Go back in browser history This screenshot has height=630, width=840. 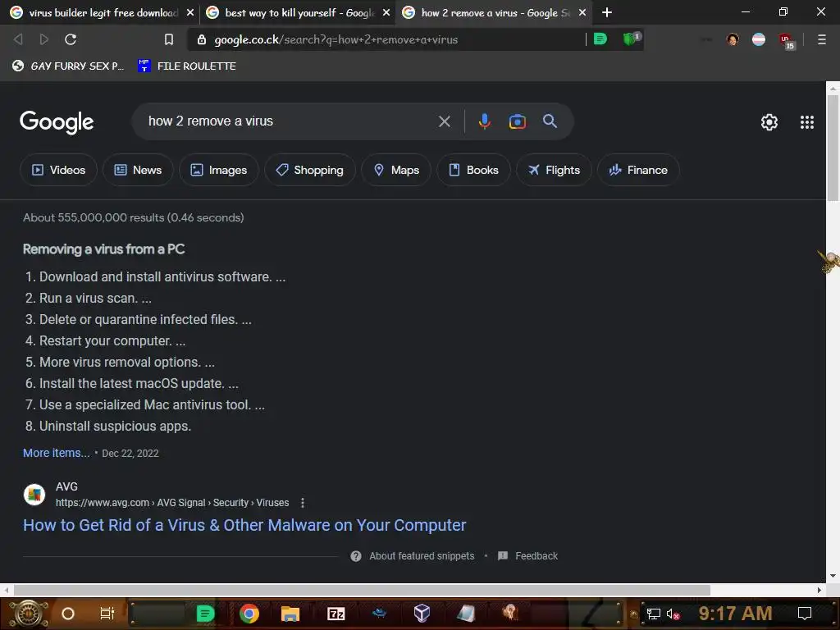point(18,39)
